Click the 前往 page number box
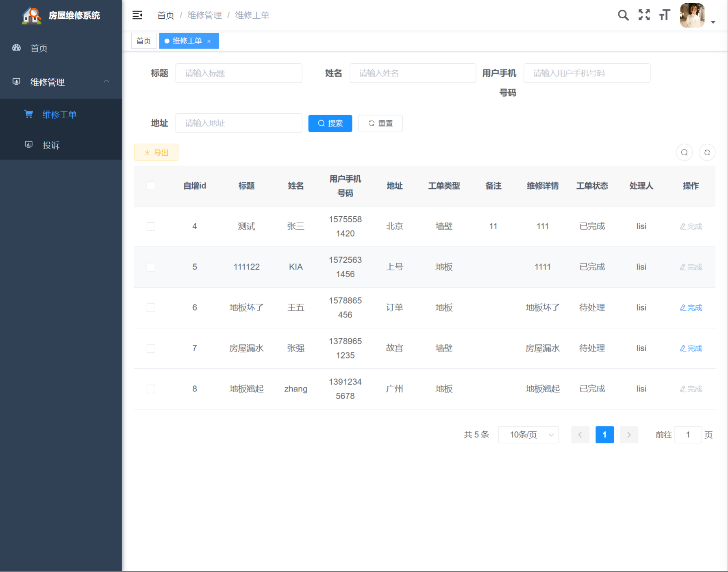 [688, 435]
